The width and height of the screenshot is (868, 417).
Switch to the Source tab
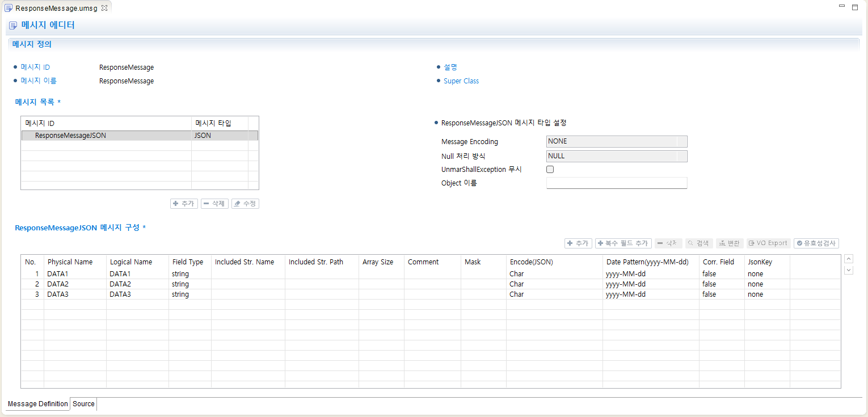point(83,403)
